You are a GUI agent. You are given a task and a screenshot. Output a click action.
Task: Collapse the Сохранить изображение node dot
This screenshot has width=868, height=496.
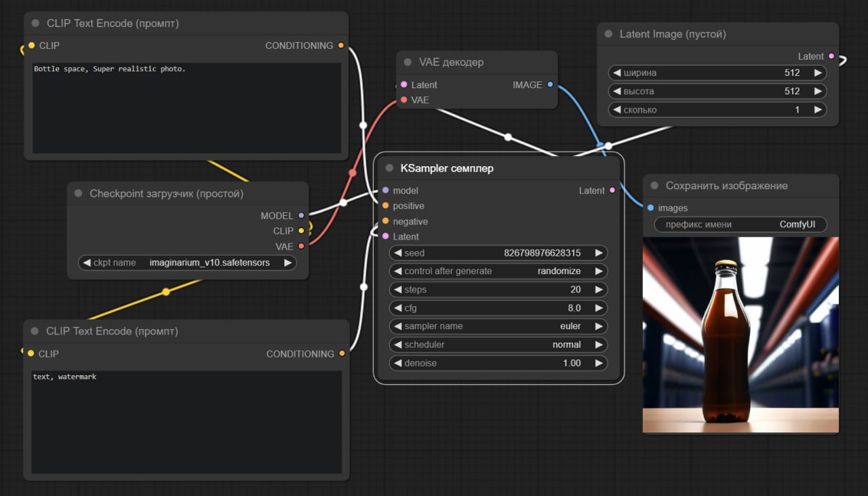pos(654,186)
